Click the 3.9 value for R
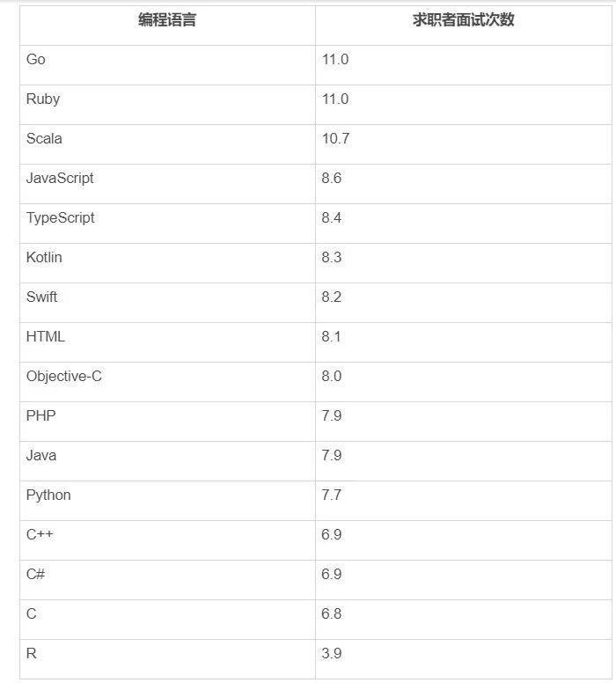The image size is (616, 690). [332, 654]
